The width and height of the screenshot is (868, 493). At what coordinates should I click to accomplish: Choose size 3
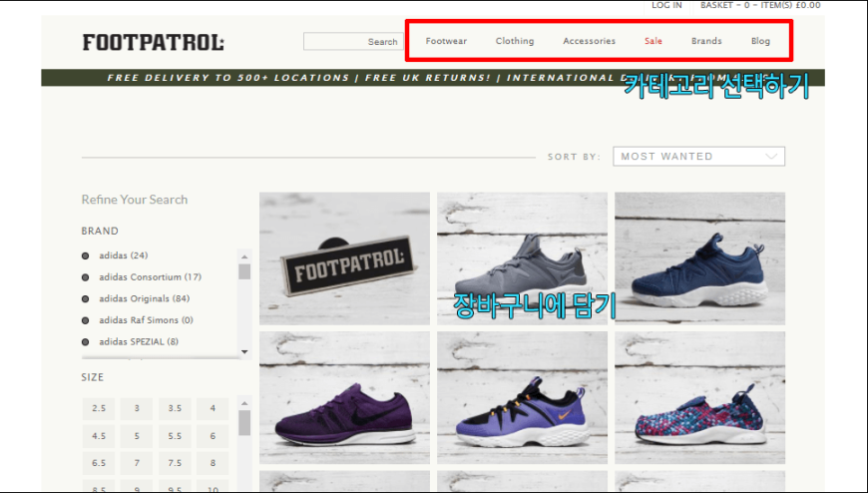[x=137, y=408]
